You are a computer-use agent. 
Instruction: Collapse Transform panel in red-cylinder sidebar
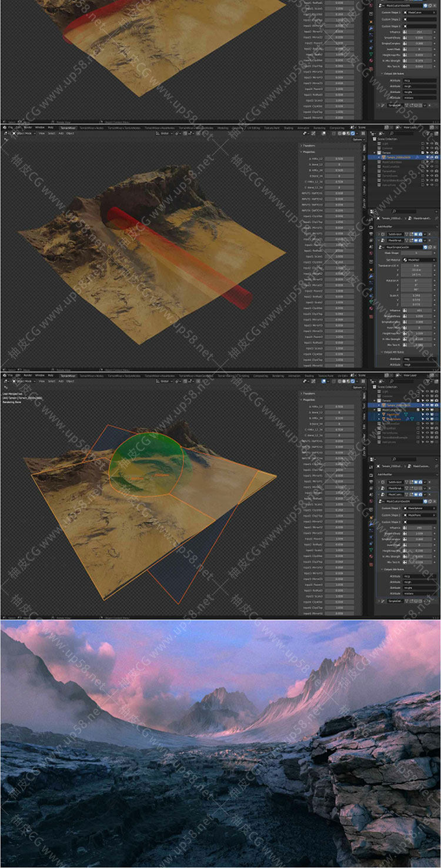click(308, 145)
